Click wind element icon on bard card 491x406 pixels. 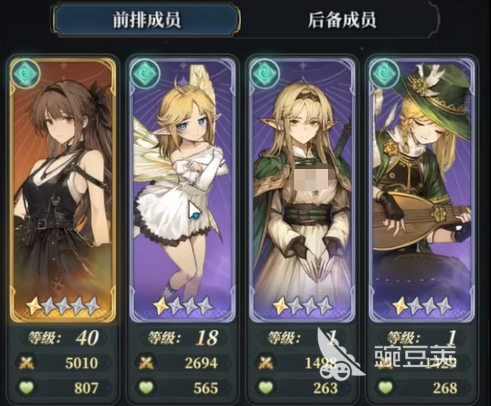tap(385, 73)
